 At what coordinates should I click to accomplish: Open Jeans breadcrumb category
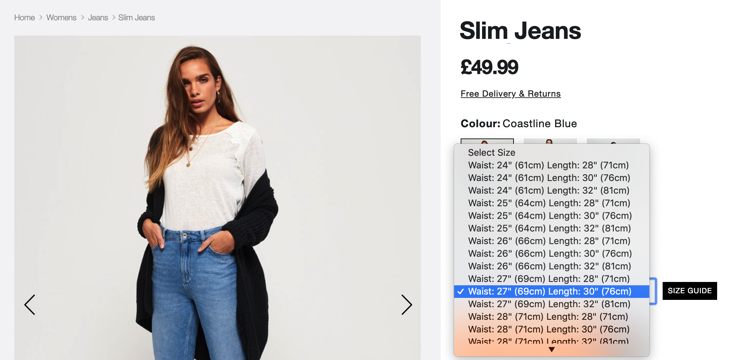[x=98, y=17]
